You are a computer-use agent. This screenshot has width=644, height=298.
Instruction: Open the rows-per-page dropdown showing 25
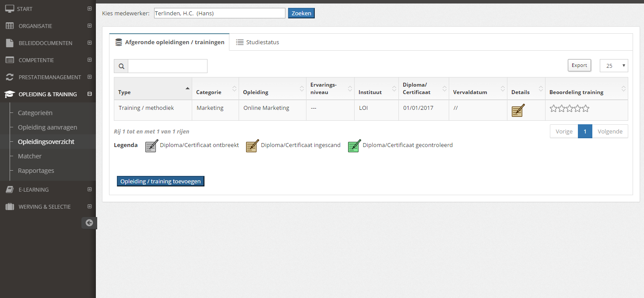pos(614,66)
